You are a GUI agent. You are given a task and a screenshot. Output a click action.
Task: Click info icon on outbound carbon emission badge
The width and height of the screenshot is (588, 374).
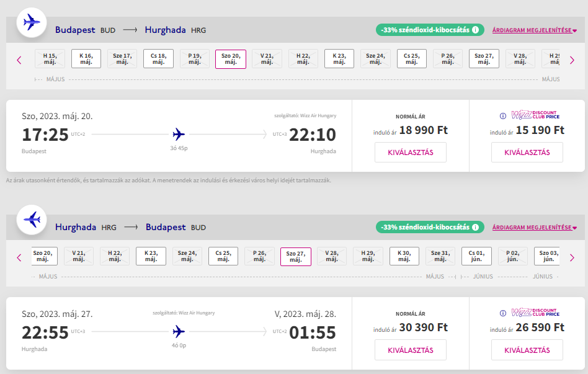[475, 30]
